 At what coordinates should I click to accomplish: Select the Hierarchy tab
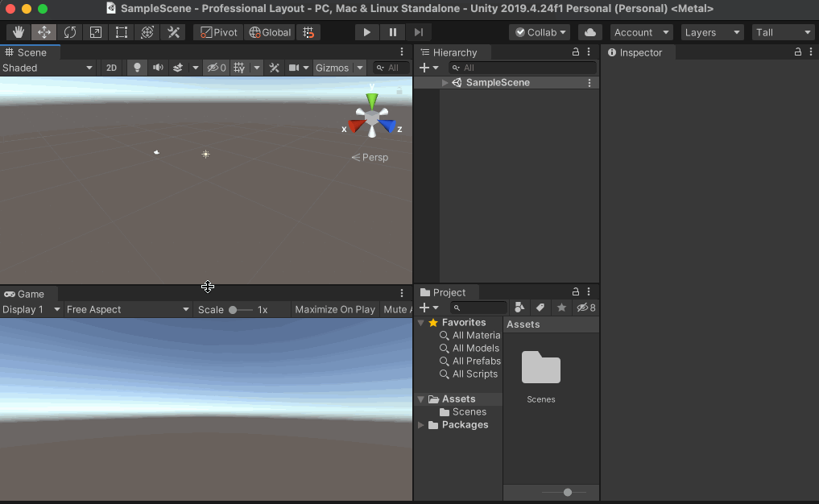click(449, 52)
